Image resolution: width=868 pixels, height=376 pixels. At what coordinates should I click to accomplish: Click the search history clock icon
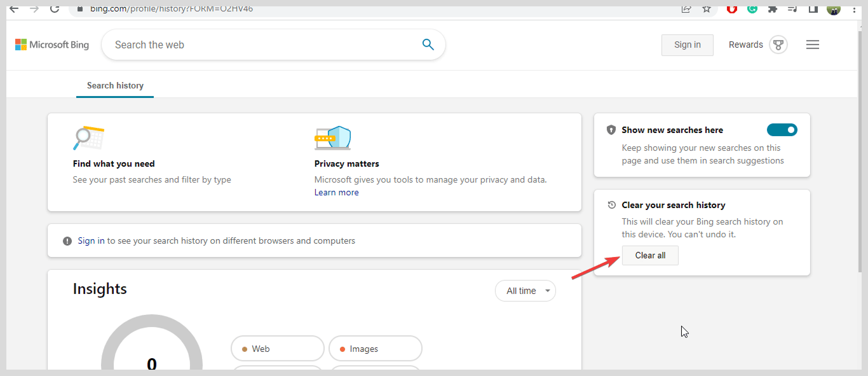pos(611,205)
